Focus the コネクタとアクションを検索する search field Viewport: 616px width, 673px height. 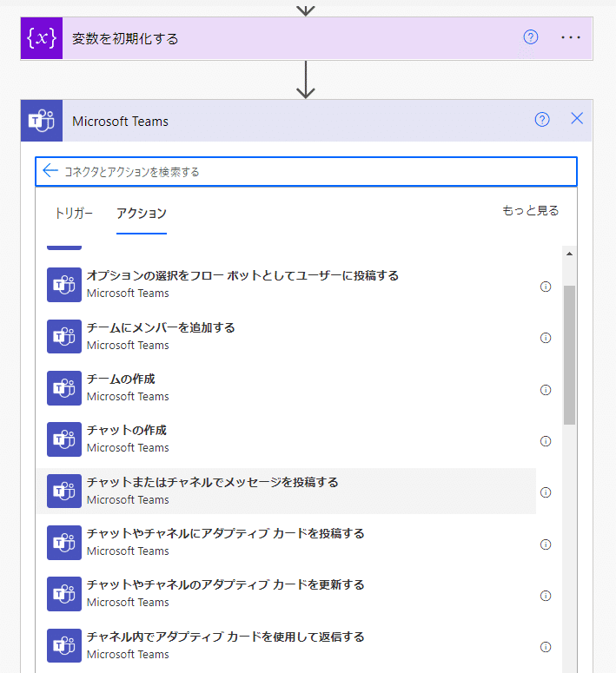[313, 172]
